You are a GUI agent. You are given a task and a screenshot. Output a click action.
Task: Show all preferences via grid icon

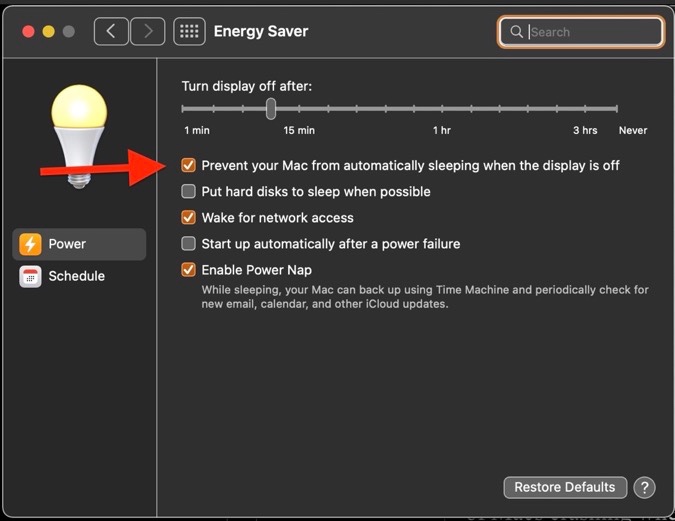click(x=189, y=31)
